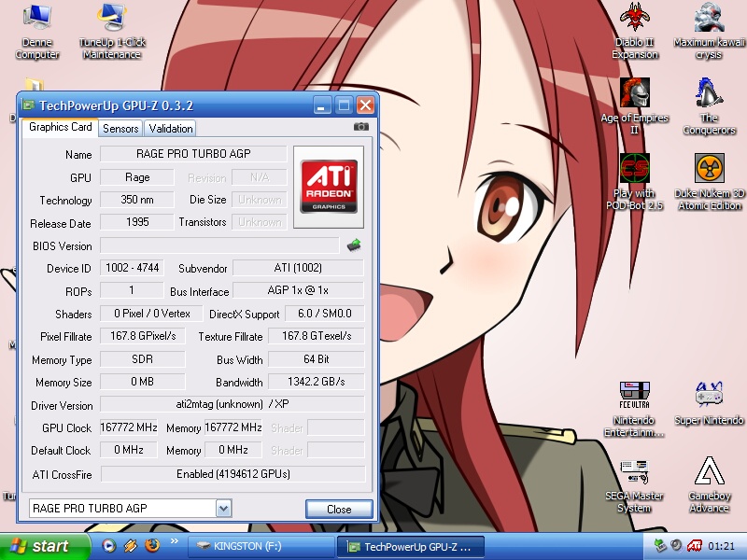Launch Firefox from the quick launch bar

(152, 545)
